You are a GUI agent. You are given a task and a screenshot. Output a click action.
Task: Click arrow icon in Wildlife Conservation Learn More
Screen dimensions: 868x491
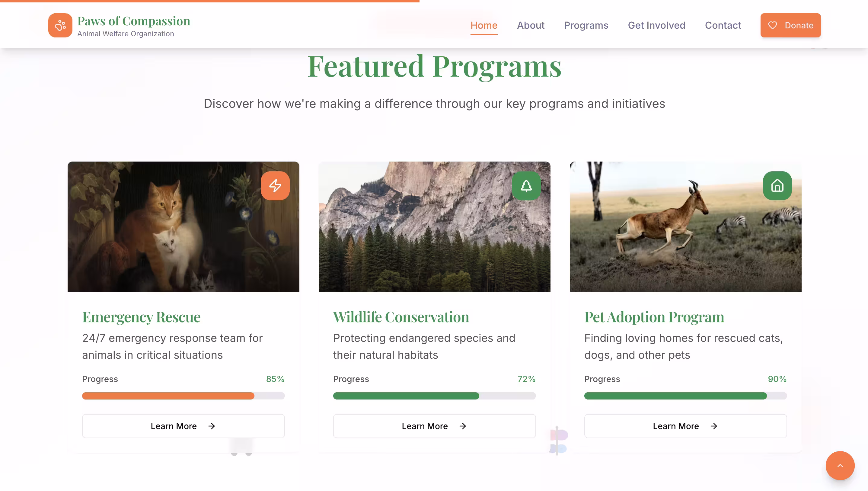point(463,426)
